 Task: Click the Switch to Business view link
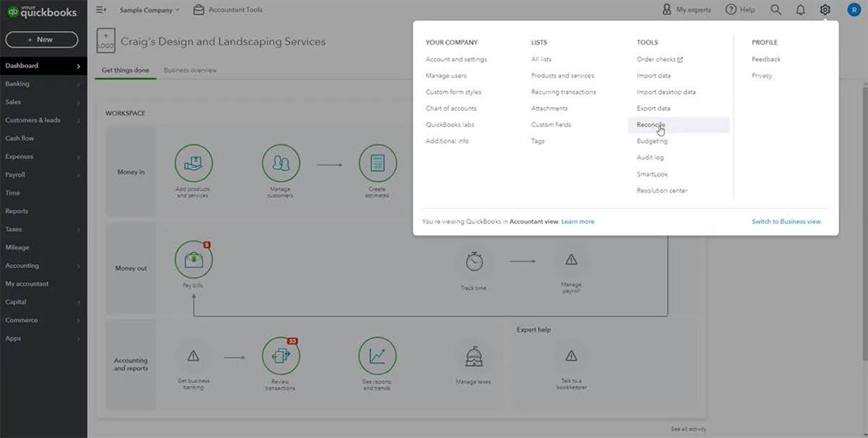pyautogui.click(x=786, y=221)
